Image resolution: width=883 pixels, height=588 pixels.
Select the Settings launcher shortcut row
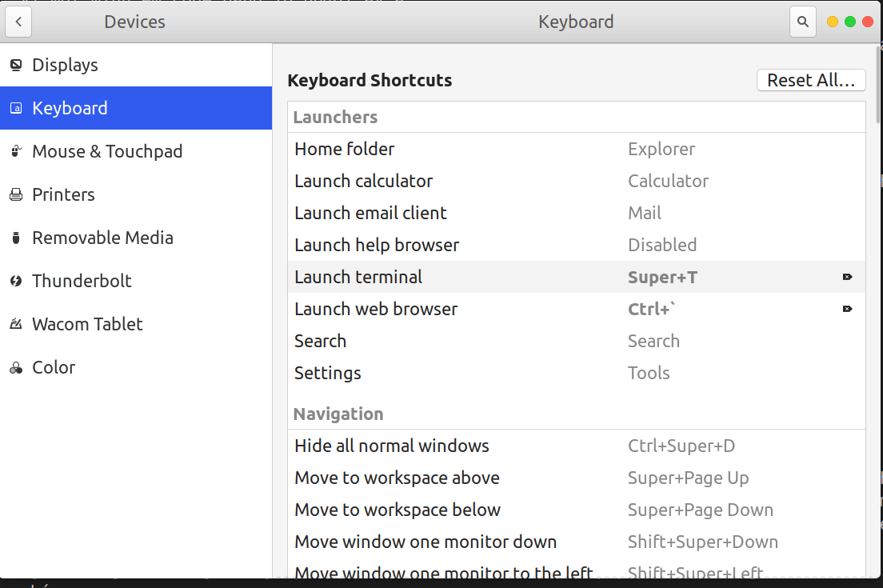[576, 374]
